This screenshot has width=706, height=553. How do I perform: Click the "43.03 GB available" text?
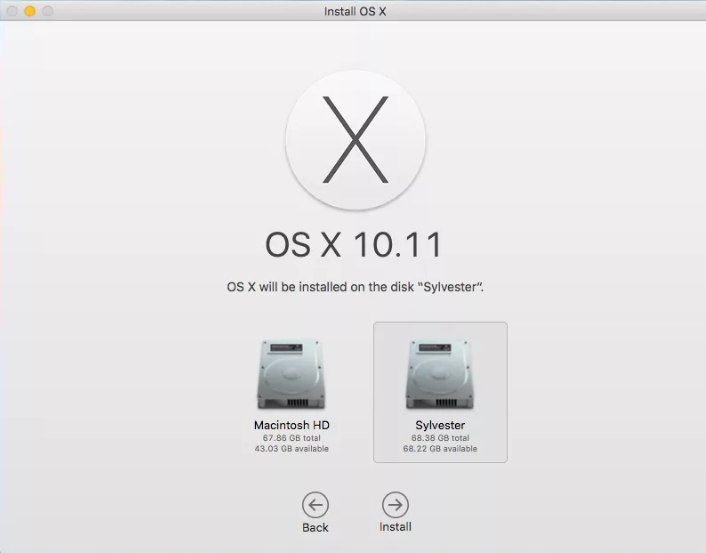tap(291, 449)
